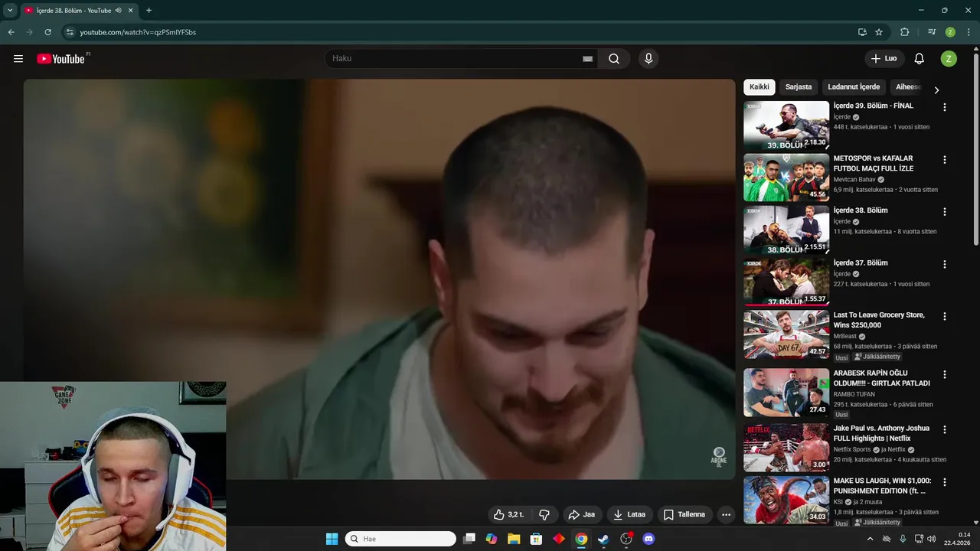Click the youtube.com address bar URL
Viewport: 980px width, 551px height.
click(138, 32)
